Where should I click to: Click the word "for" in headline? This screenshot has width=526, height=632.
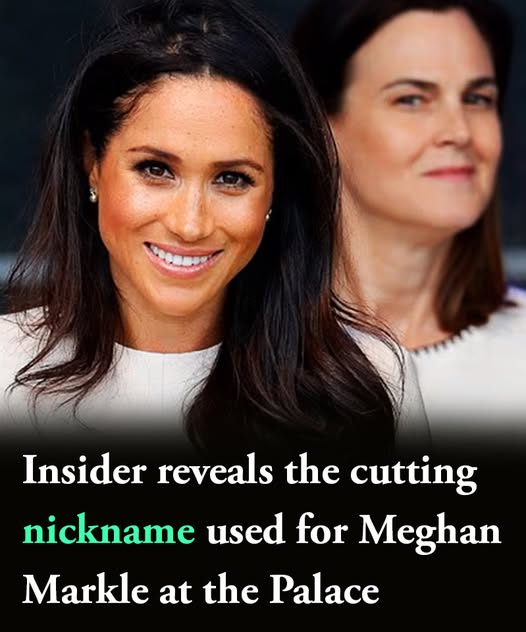pyautogui.click(x=321, y=531)
